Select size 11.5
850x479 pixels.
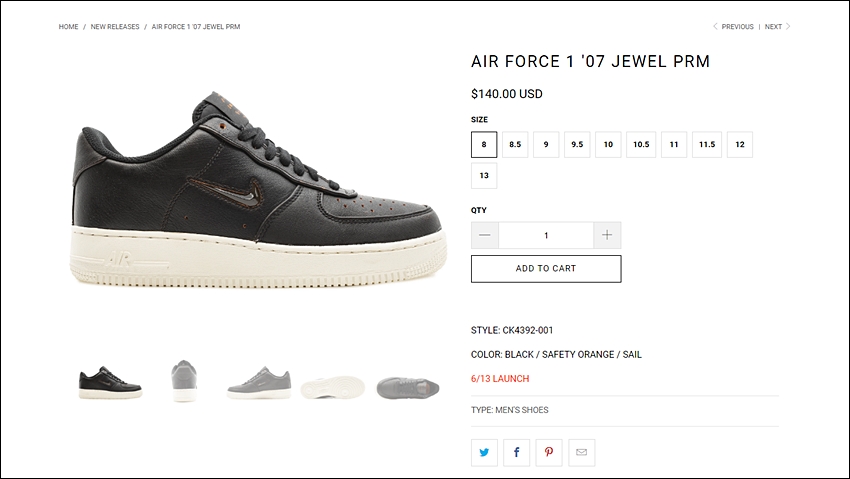tap(707, 145)
